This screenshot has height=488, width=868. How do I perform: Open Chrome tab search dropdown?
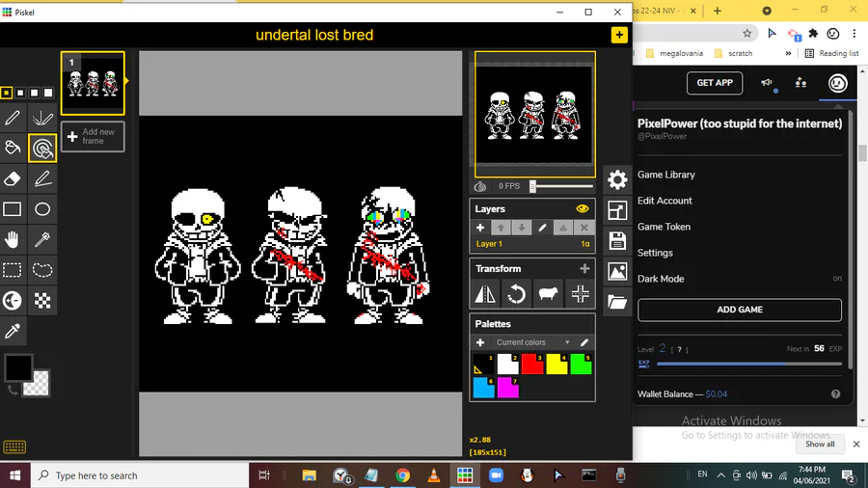tap(767, 11)
